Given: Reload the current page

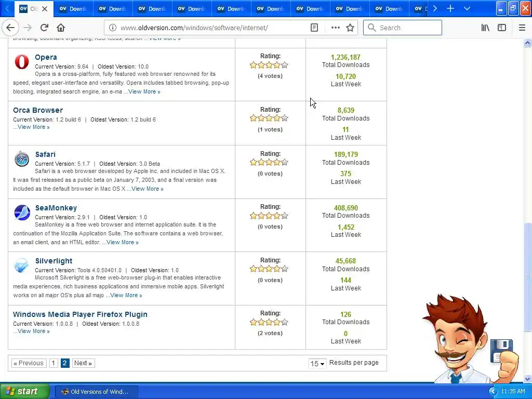Looking at the screenshot, I should click(x=44, y=28).
